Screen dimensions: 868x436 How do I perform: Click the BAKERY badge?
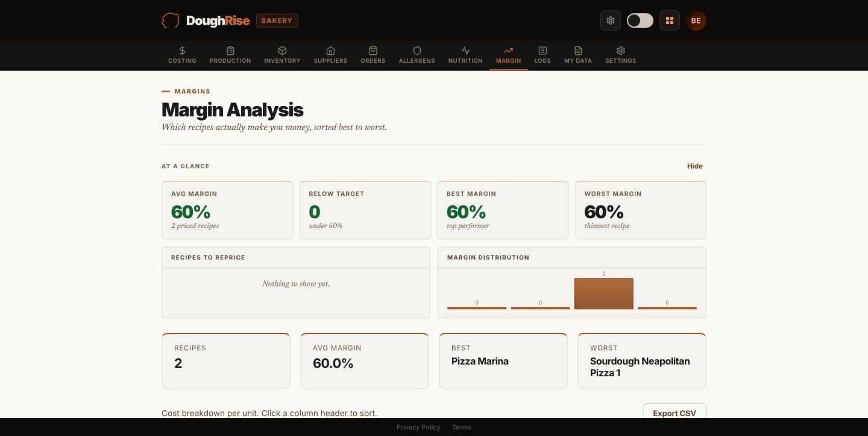pyautogui.click(x=277, y=21)
